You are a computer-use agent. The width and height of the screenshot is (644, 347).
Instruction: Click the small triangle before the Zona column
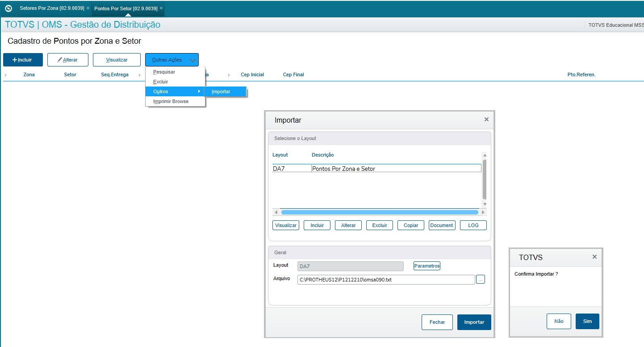click(6, 75)
